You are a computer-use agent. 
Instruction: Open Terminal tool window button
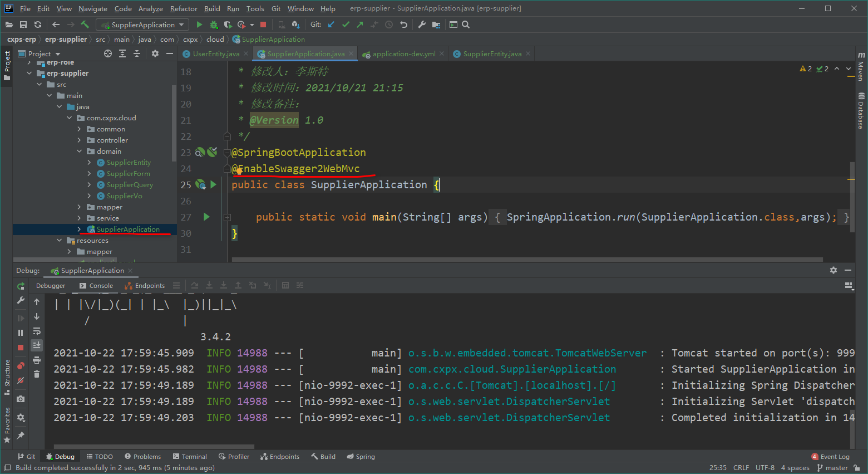190,457
